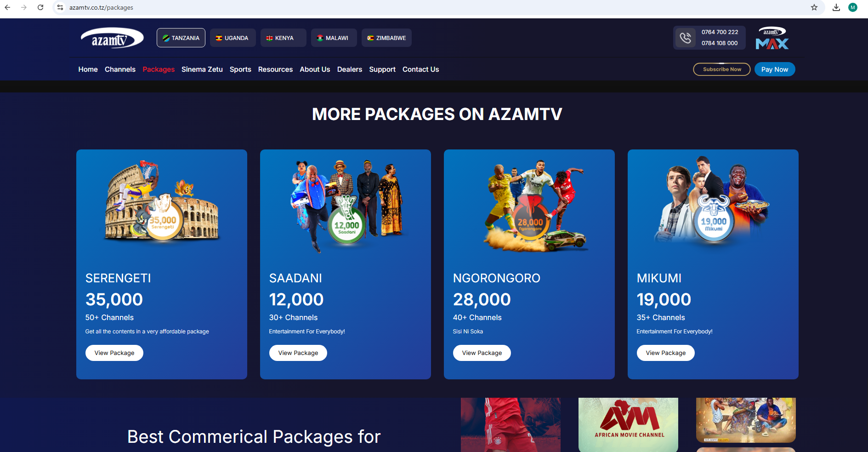Open the Azam MAX logo link
The height and width of the screenshot is (452, 868).
pyautogui.click(x=772, y=38)
